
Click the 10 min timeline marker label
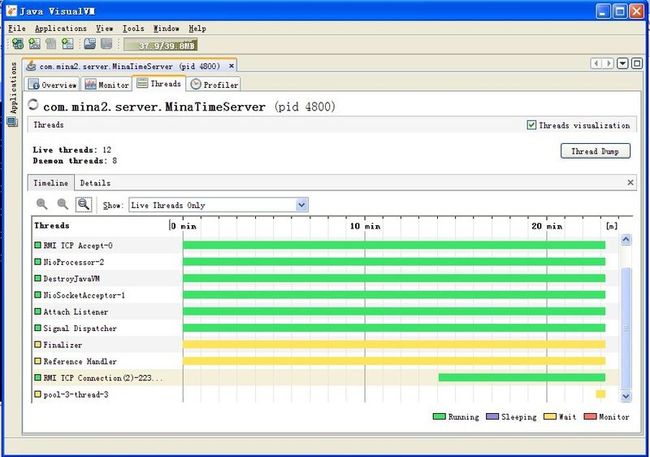(x=365, y=226)
